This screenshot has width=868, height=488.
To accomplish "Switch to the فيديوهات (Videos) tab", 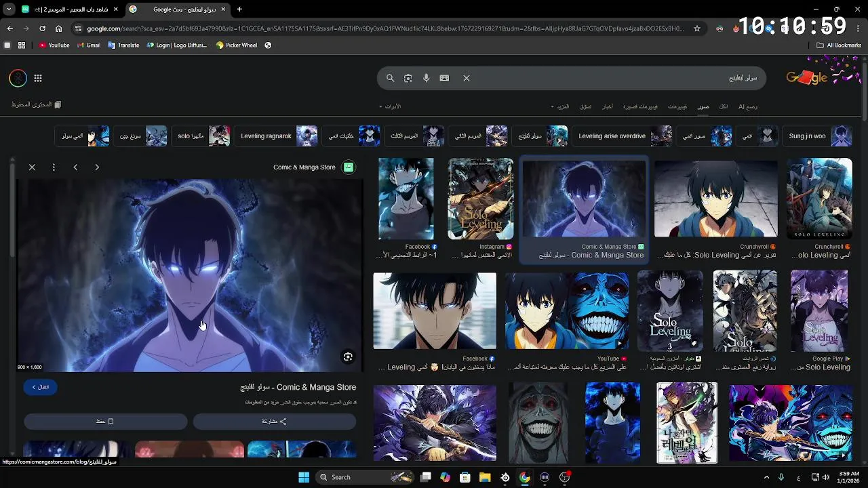I will [x=677, y=106].
